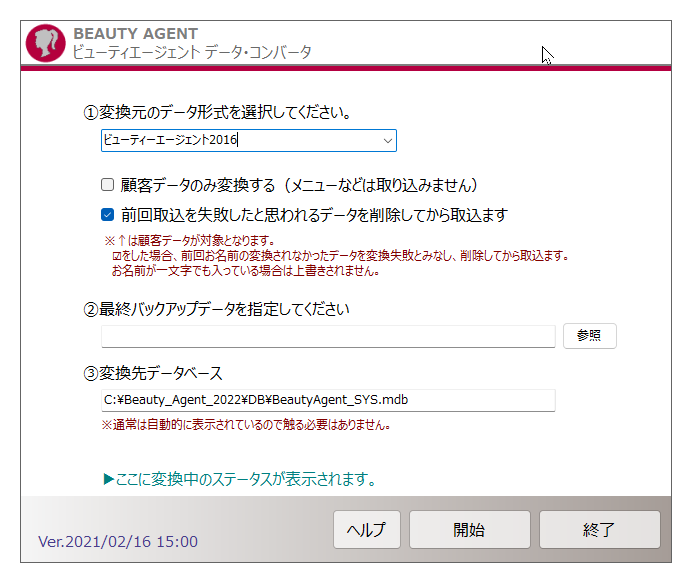Exit using the 終了 button
692x583 pixels.
599,530
